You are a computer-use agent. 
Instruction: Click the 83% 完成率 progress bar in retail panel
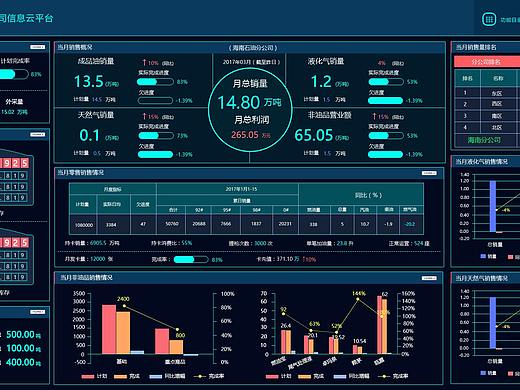pyautogui.click(x=191, y=259)
